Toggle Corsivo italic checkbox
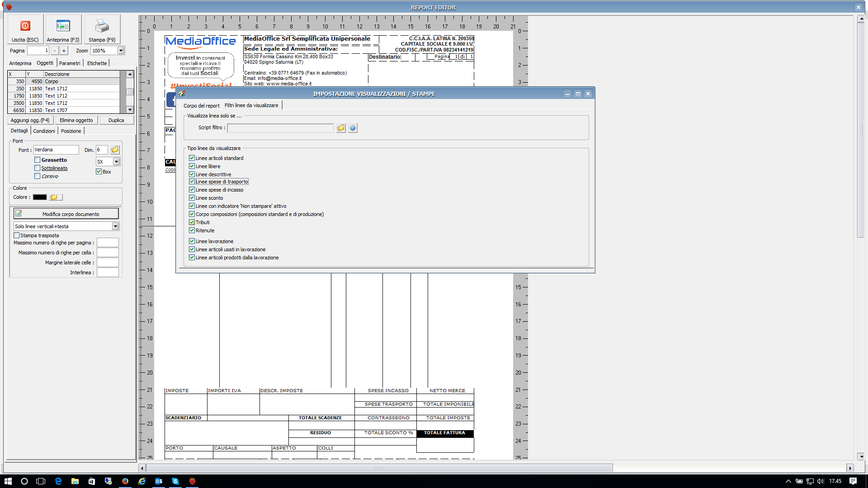The width and height of the screenshot is (868, 488). [x=37, y=176]
